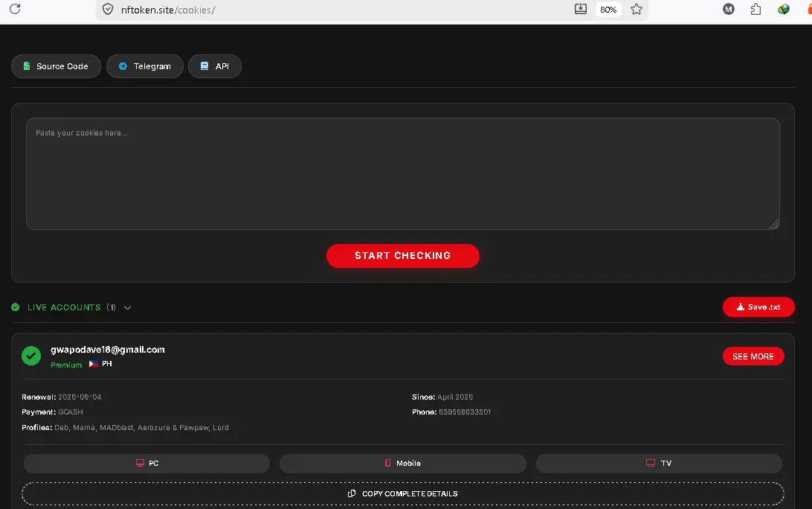Choose the TV login button
Screen dimensions: 812x509
659,464
